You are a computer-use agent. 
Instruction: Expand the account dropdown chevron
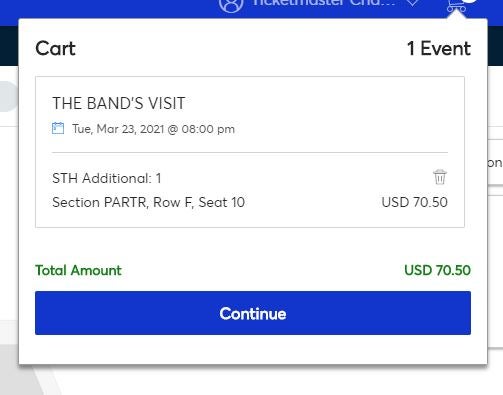tap(413, 3)
